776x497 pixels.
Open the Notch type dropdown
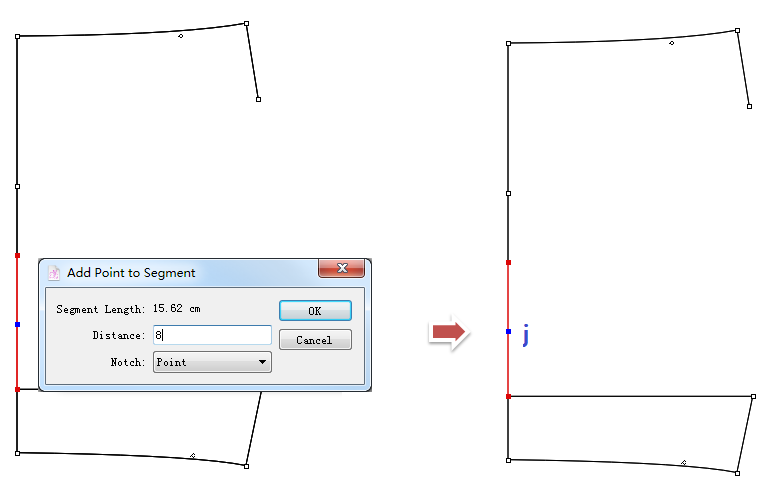click(x=212, y=362)
